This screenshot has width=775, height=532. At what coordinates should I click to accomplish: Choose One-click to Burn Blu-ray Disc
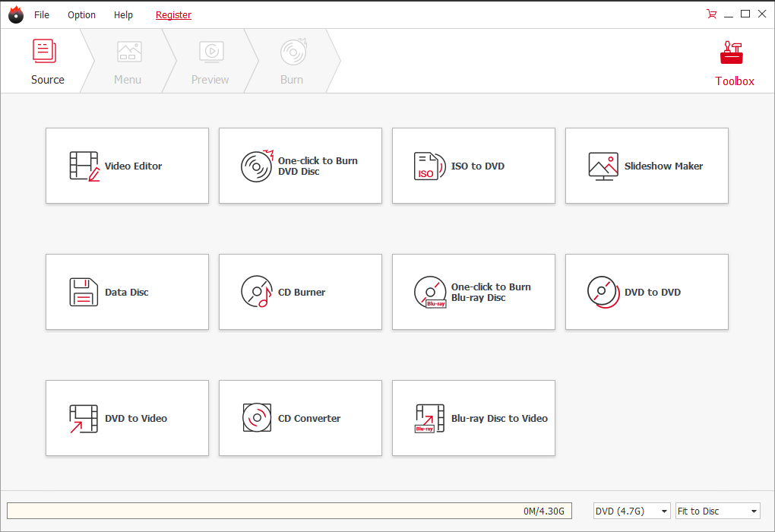tap(473, 292)
